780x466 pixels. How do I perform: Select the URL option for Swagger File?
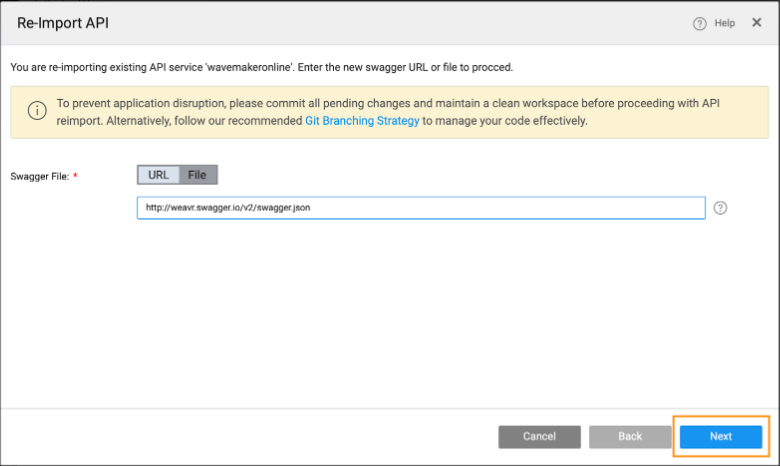pos(158,175)
